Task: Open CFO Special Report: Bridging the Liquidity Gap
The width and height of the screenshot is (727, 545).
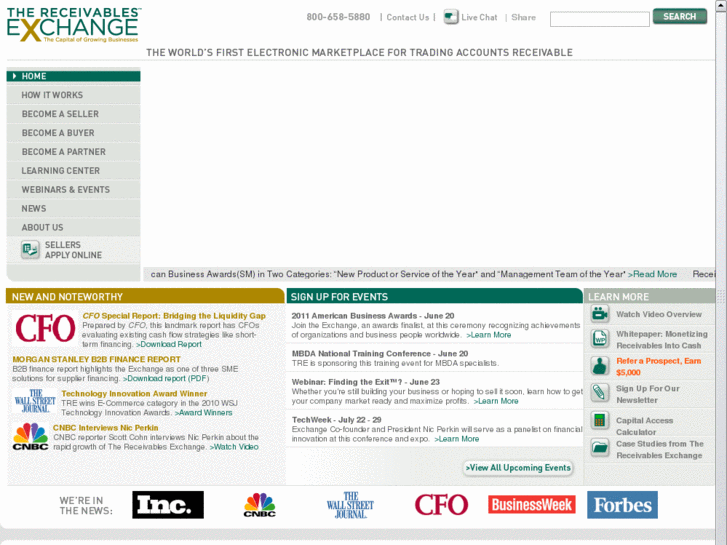Action: click(174, 316)
